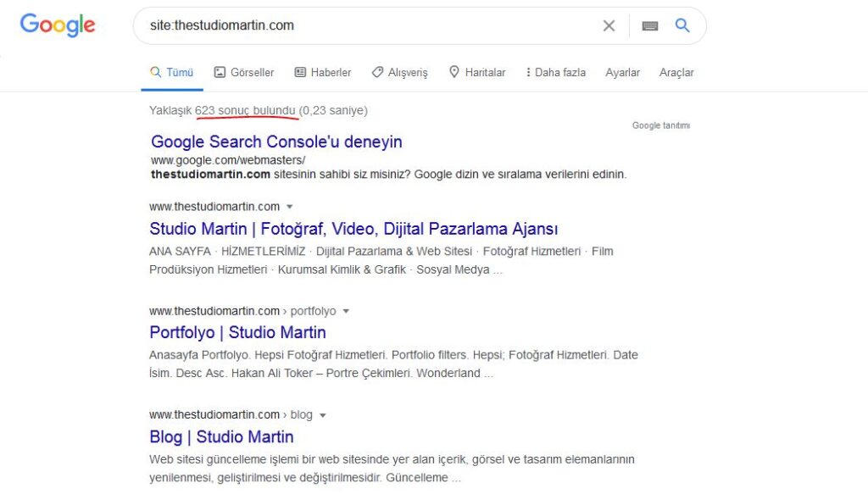The image size is (868, 494).
Task: Click the Google logo
Action: [58, 25]
